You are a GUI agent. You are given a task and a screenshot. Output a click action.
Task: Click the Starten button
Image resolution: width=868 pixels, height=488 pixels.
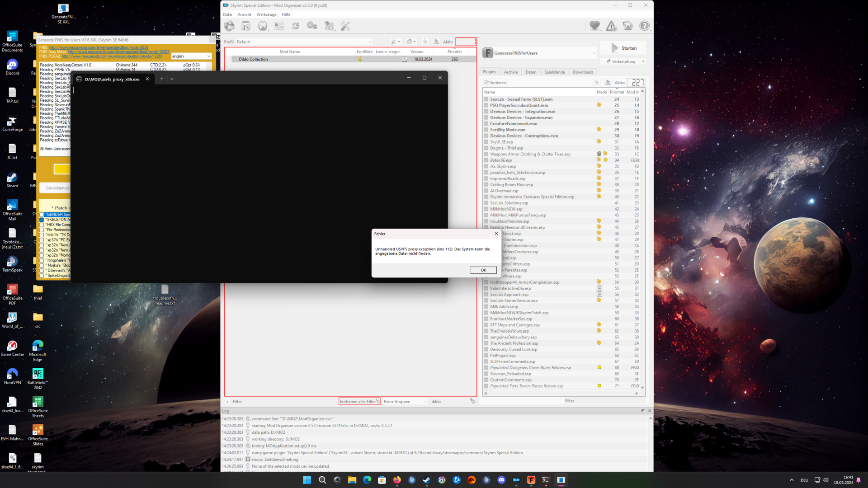[623, 48]
